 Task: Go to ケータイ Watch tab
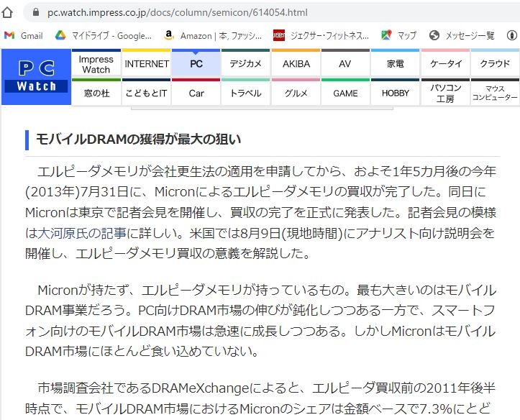pos(445,64)
